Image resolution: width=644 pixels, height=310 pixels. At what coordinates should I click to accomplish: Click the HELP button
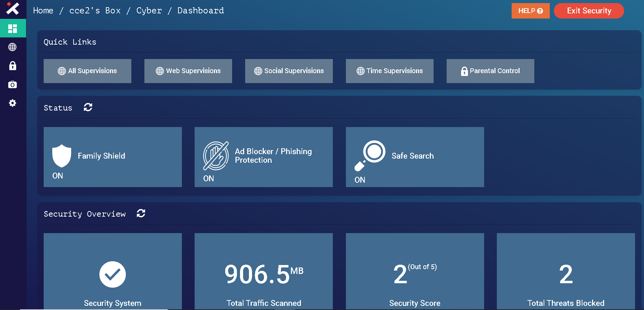coord(531,11)
